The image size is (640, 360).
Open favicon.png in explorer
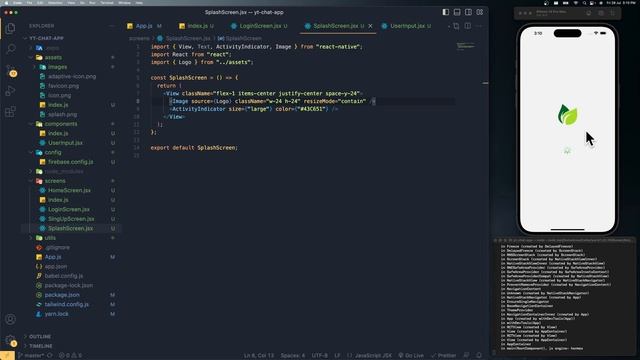63,86
